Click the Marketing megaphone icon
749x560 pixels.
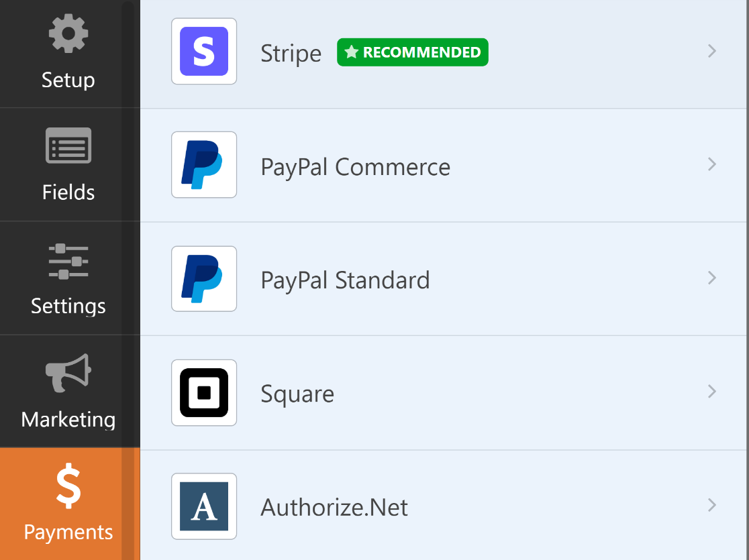click(67, 373)
